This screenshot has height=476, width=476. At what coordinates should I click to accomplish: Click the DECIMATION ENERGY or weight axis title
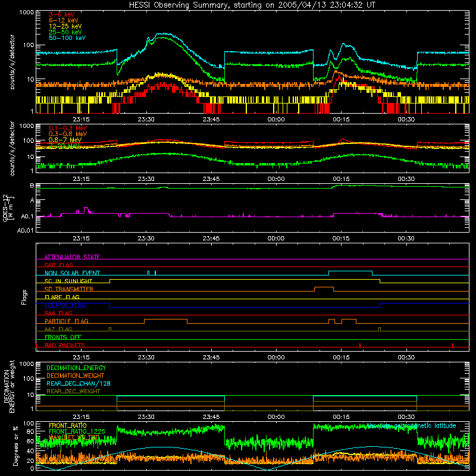click(9, 386)
